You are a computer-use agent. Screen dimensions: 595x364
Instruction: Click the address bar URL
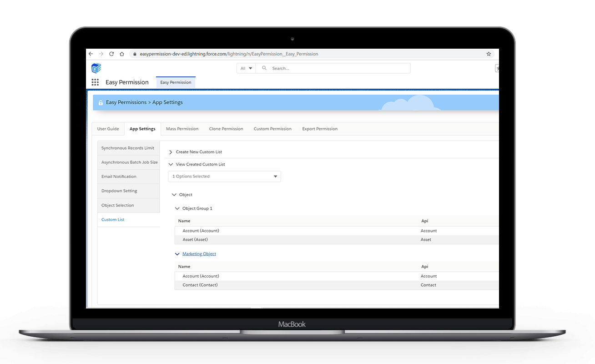pos(229,54)
